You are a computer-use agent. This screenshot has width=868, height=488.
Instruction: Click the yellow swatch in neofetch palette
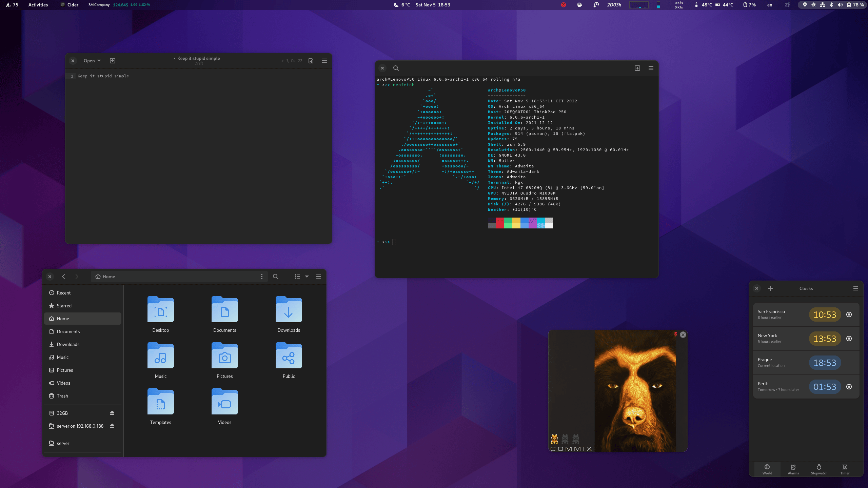coord(516,223)
